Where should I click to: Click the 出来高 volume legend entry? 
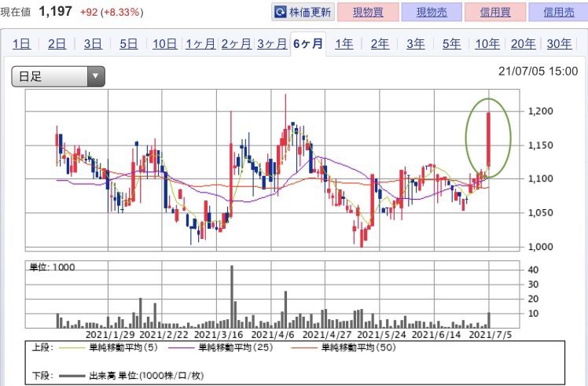(x=131, y=376)
